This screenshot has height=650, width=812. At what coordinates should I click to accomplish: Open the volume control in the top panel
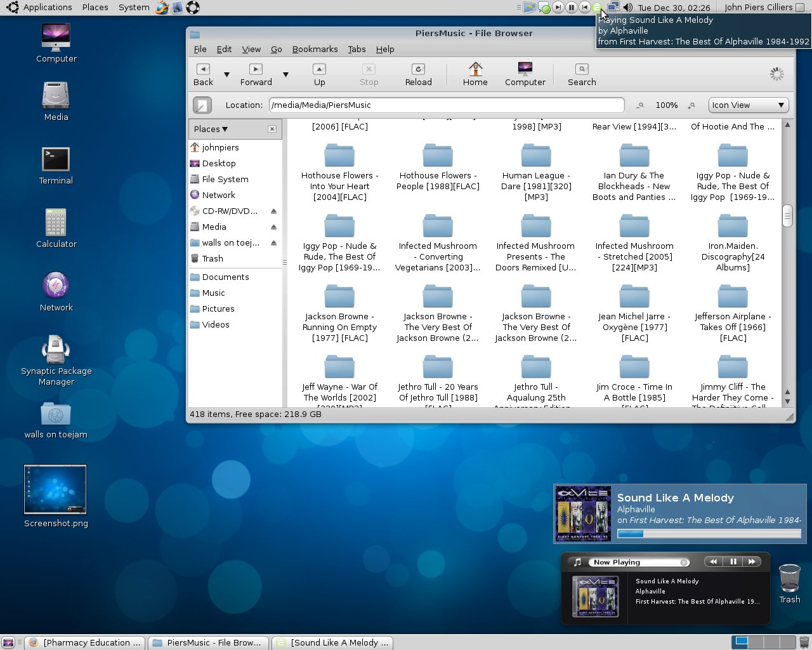627,7
